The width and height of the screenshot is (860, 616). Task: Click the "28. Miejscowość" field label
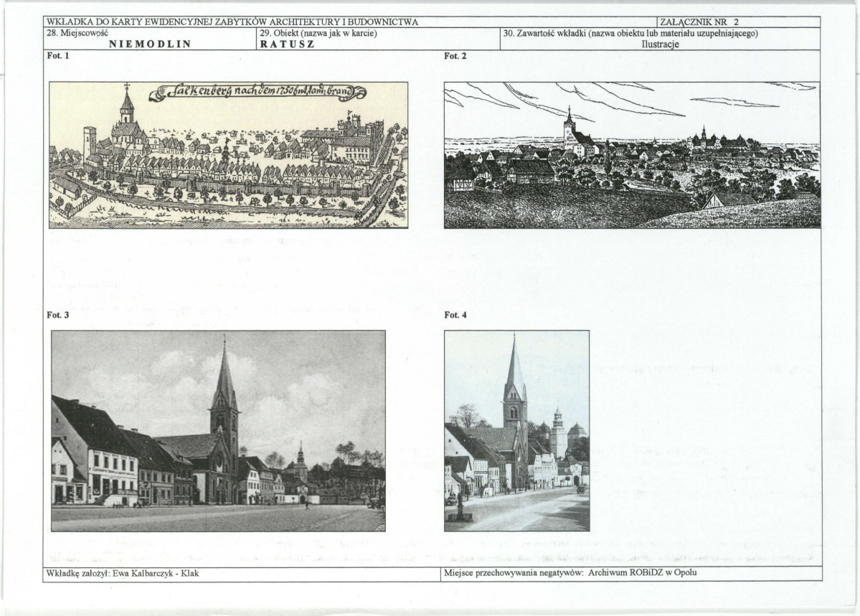click(x=77, y=33)
